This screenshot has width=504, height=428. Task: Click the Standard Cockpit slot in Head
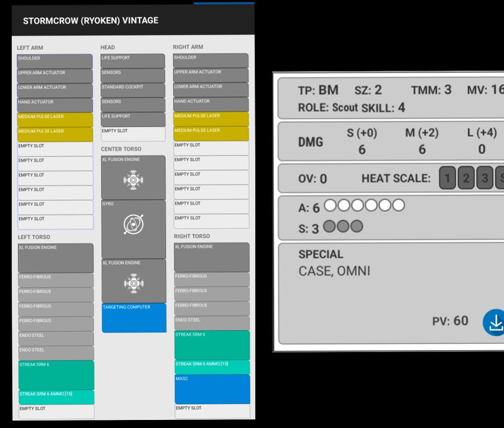133,90
